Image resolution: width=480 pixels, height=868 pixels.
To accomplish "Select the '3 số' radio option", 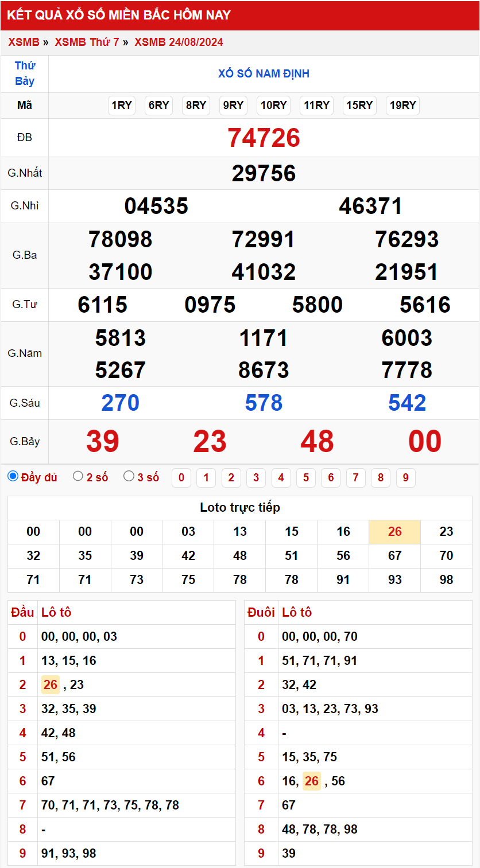I will 129,476.
